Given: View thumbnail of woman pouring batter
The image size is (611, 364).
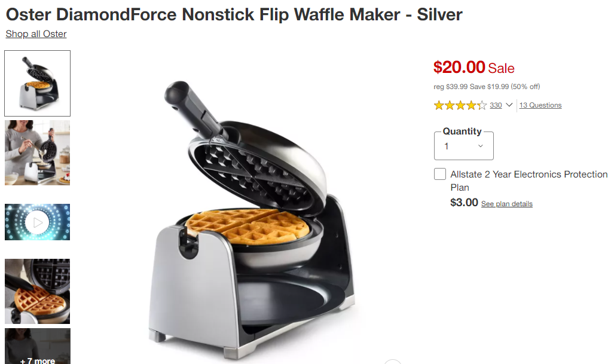Looking at the screenshot, I should [x=38, y=153].
